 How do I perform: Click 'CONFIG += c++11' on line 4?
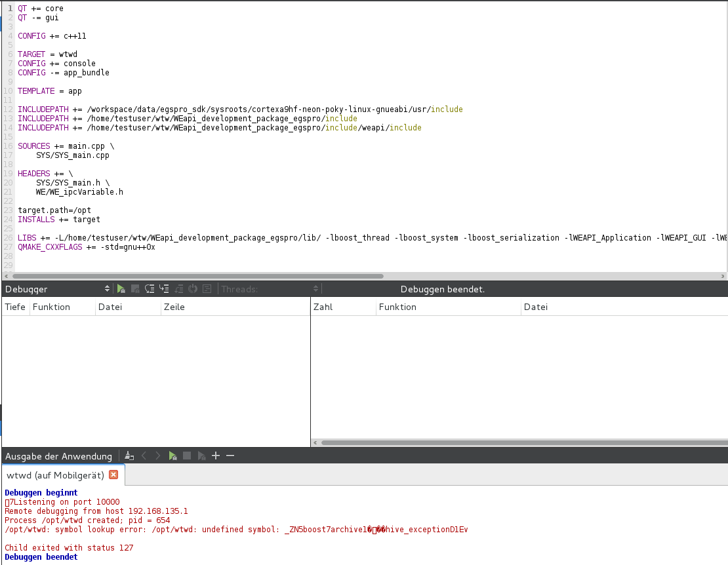[52, 35]
